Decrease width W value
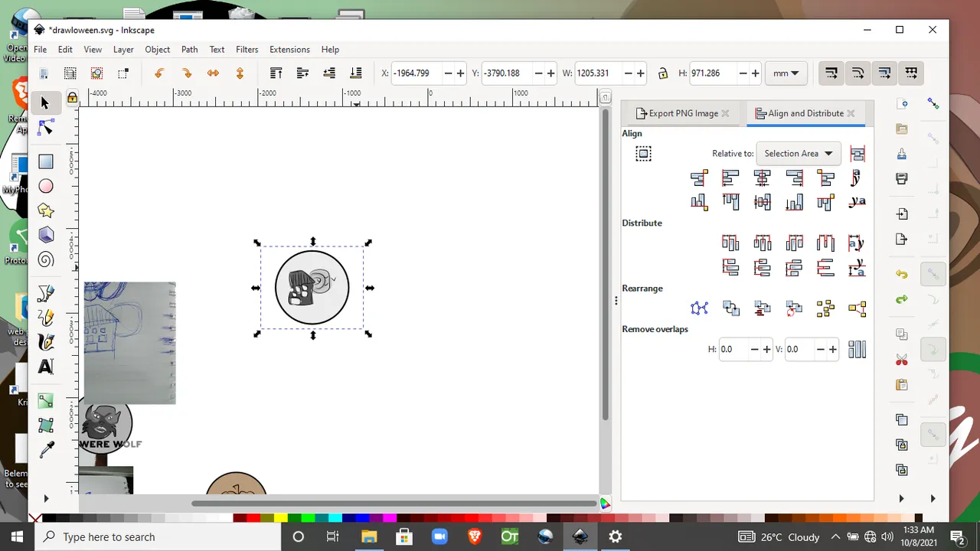Image resolution: width=980 pixels, height=551 pixels. pos(629,73)
